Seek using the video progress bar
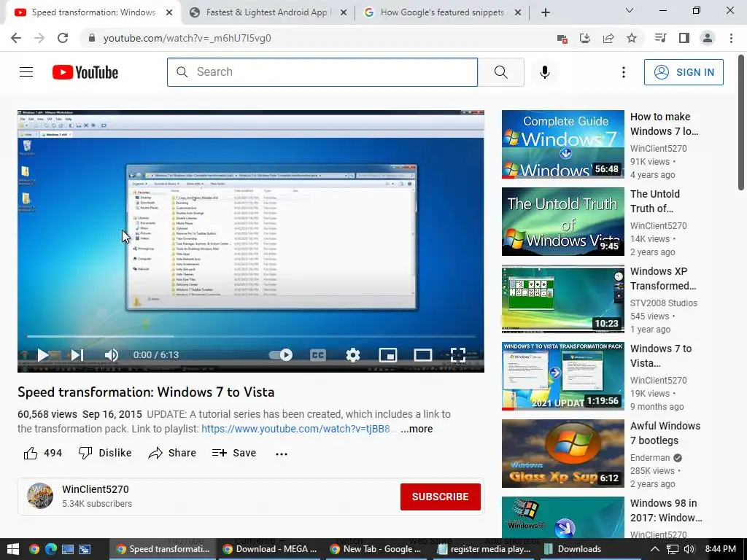 point(251,336)
